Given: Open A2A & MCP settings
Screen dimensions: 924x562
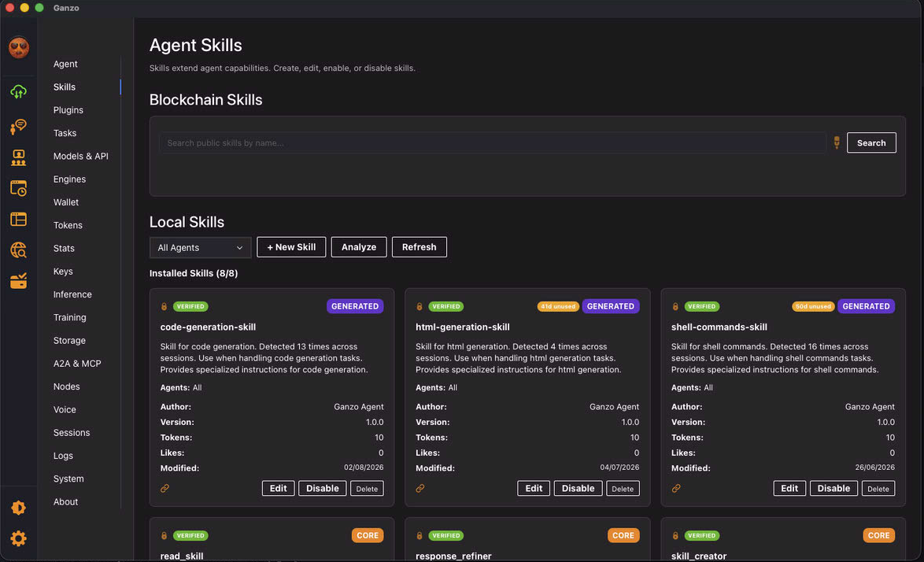Looking at the screenshot, I should click(77, 364).
